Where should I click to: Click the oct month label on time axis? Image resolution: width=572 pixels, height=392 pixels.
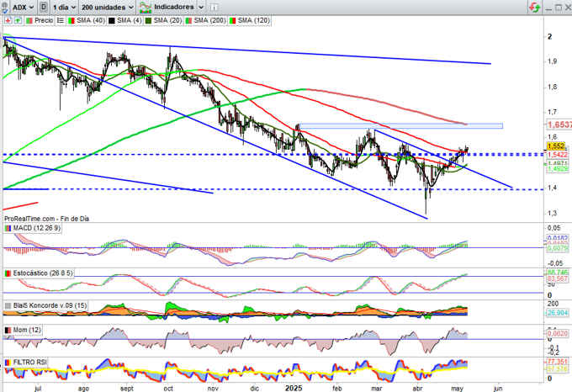[168, 389]
